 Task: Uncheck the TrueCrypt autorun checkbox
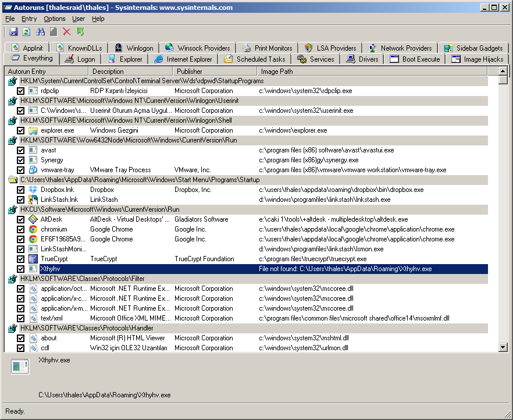coord(20,259)
